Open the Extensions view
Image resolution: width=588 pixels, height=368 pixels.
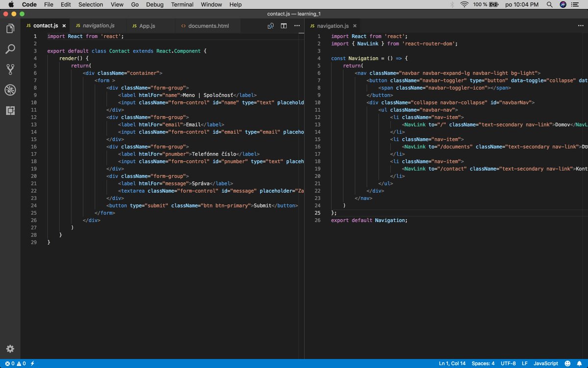[x=10, y=110]
